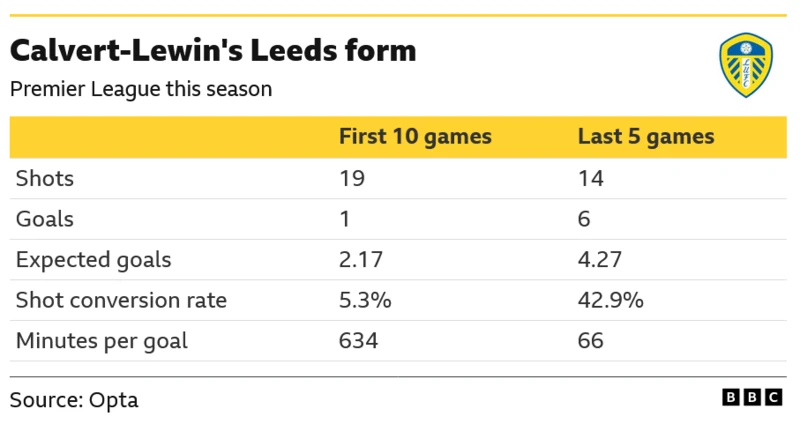Click the 'First 10 games' column header

point(414,137)
